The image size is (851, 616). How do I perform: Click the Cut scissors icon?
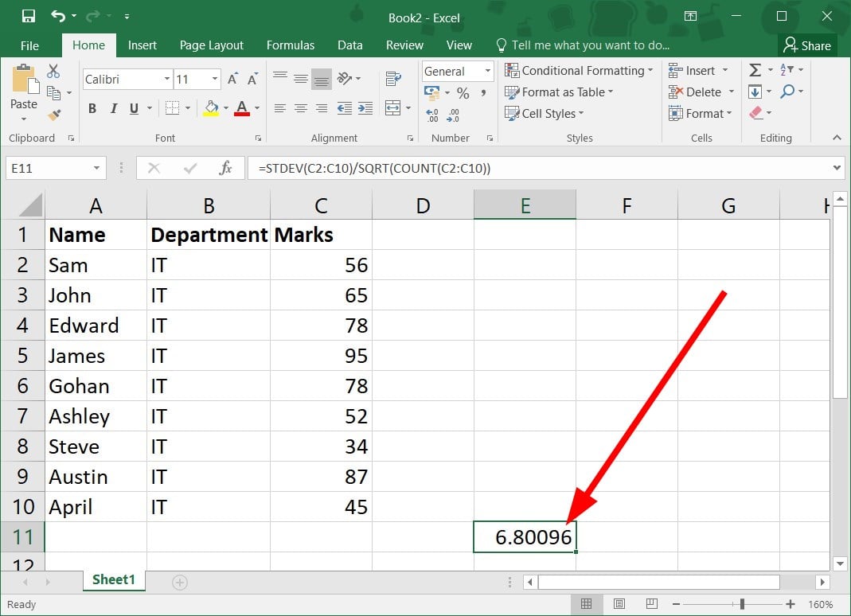(53, 72)
